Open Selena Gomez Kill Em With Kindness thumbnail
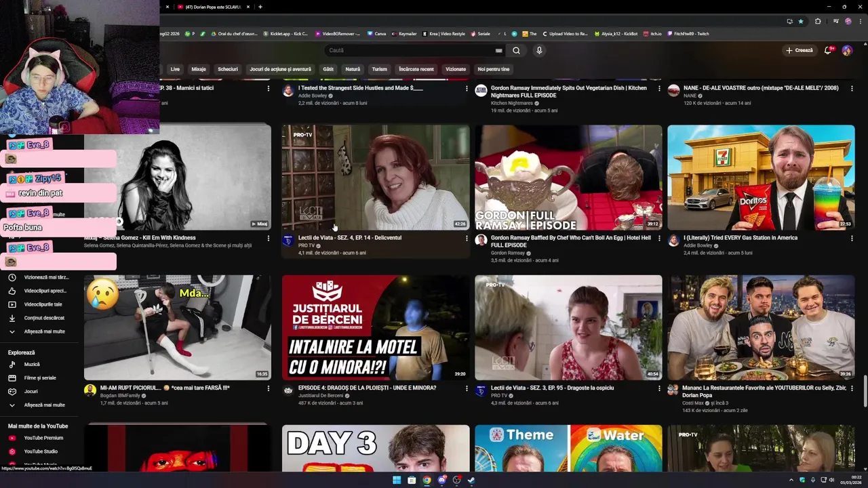Screen dimensions: 868x488 [178, 178]
